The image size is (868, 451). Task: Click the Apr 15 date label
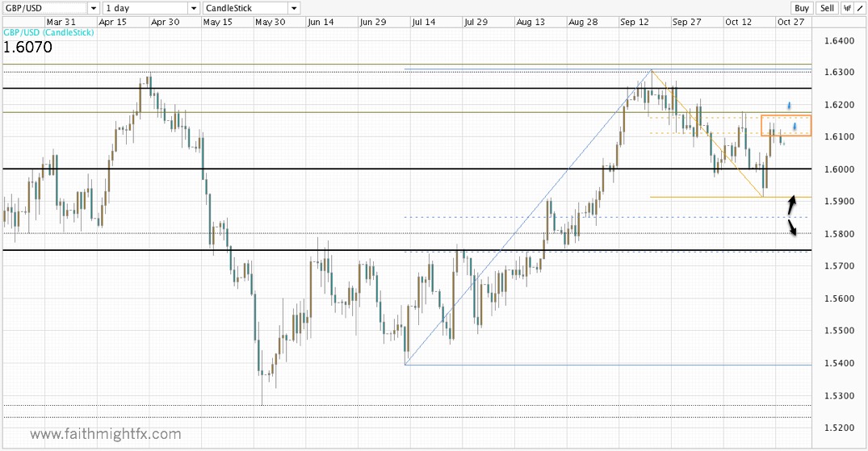click(x=112, y=22)
